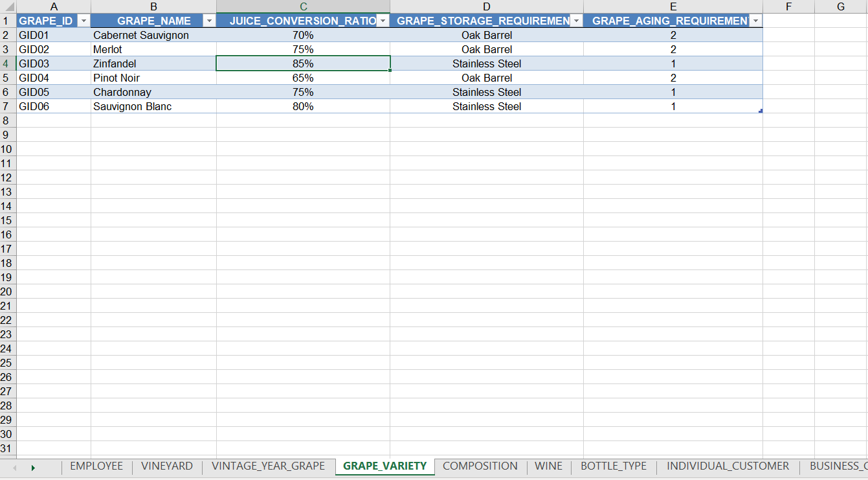This screenshot has width=868, height=480.
Task: Open the INDIVIDUAL_CUSTOMER sheet
Action: [728, 466]
